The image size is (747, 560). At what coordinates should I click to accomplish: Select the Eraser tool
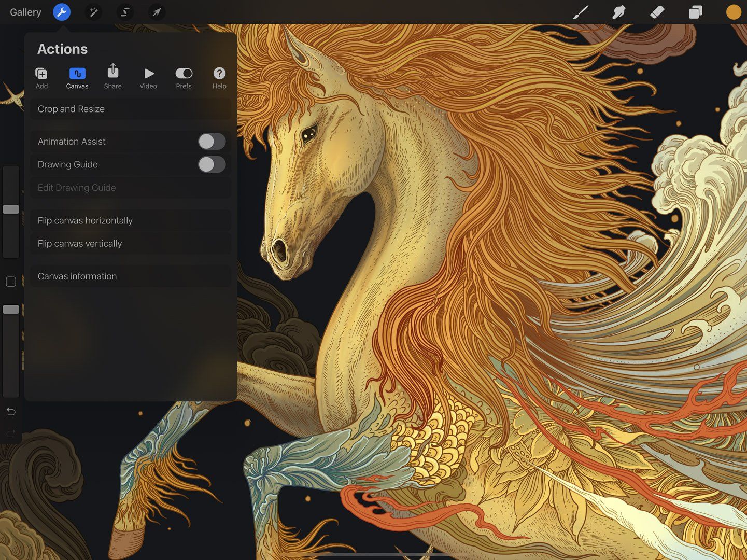tap(657, 12)
